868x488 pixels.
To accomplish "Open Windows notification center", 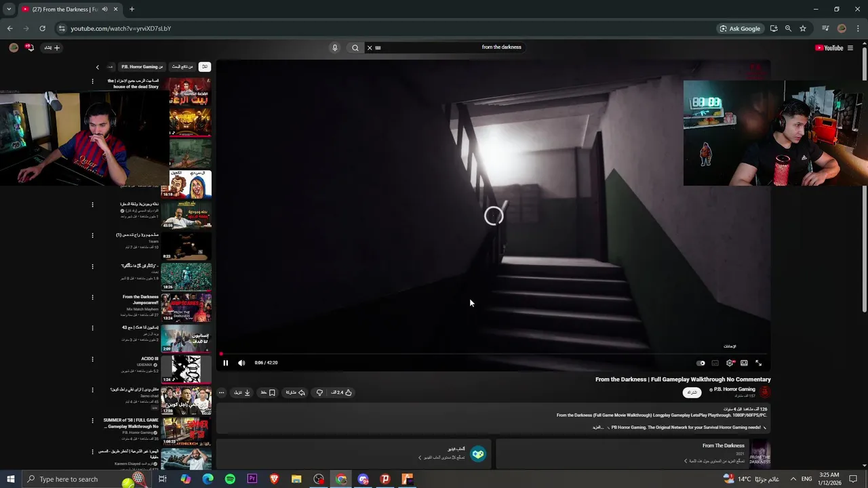I will point(853,479).
